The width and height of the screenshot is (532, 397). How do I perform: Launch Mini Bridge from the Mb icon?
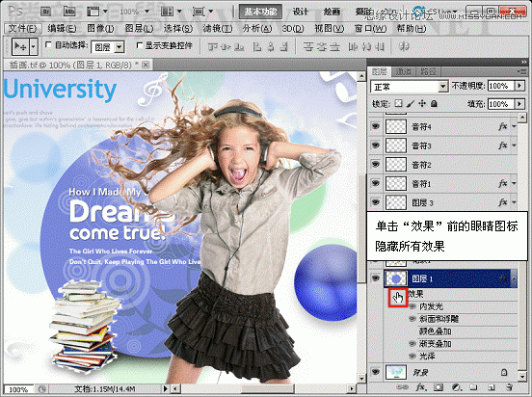(69, 12)
